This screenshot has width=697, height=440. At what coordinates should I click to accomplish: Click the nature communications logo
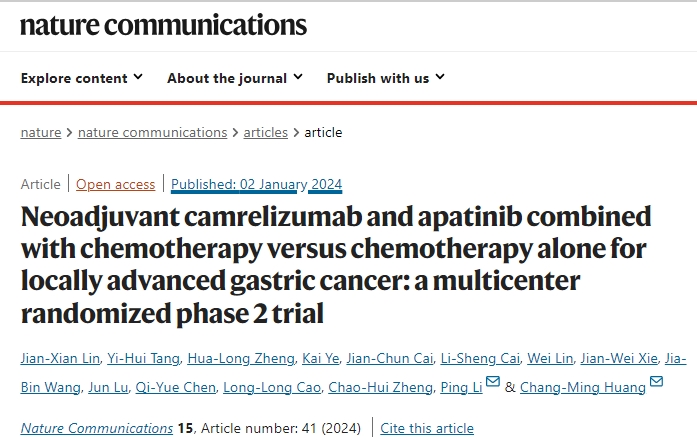click(x=164, y=25)
